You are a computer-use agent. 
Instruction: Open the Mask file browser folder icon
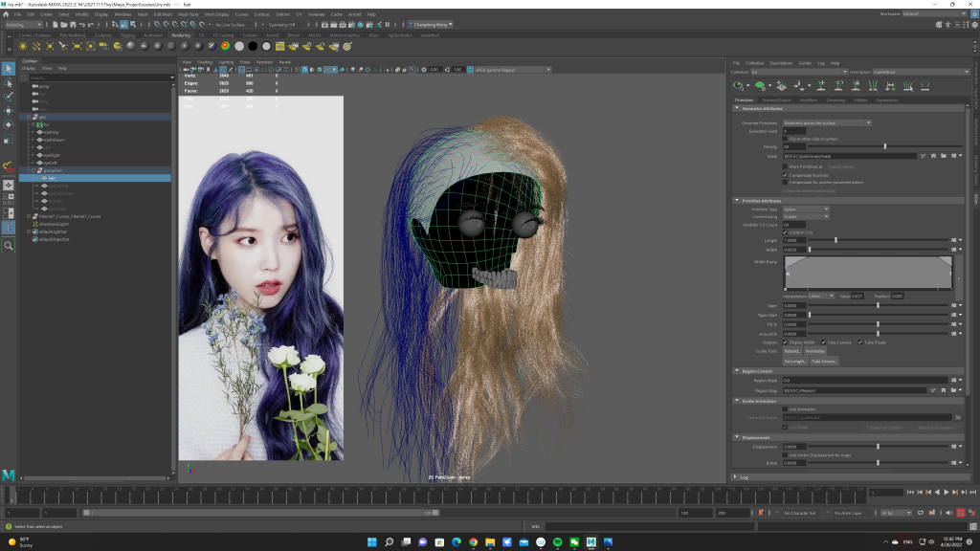[945, 155]
